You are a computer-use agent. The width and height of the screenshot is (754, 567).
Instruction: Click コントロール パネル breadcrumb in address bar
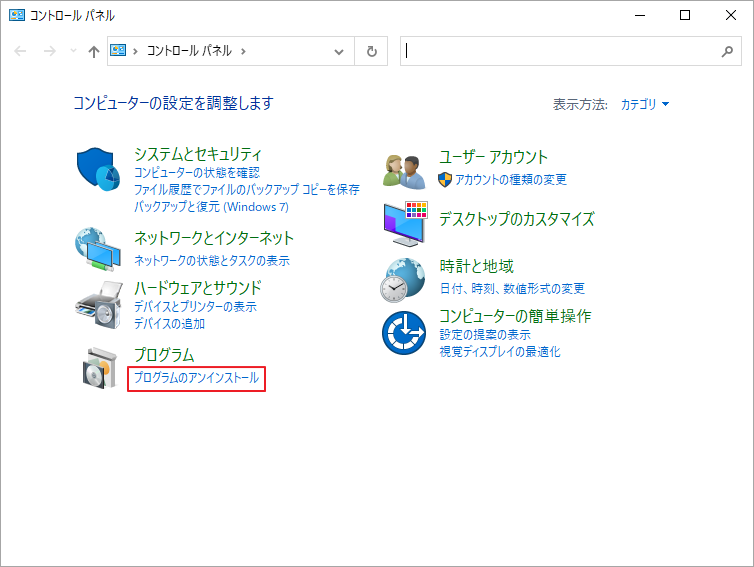tap(189, 50)
